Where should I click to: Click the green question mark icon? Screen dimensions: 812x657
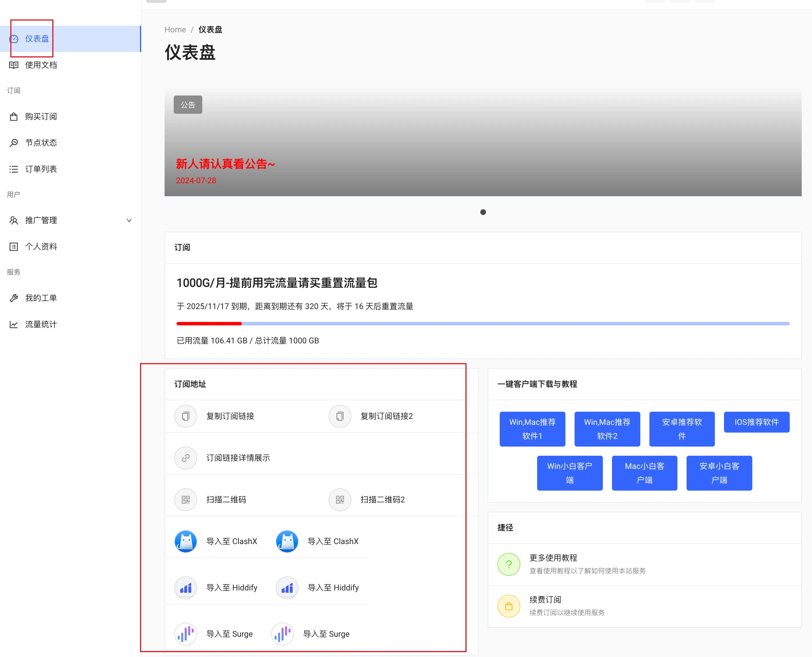point(509,564)
